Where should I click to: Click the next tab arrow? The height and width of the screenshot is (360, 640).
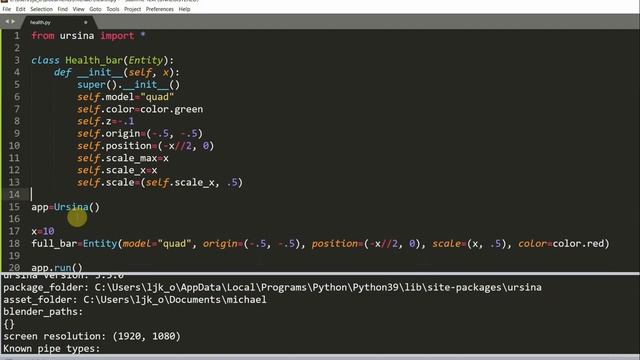13,22
